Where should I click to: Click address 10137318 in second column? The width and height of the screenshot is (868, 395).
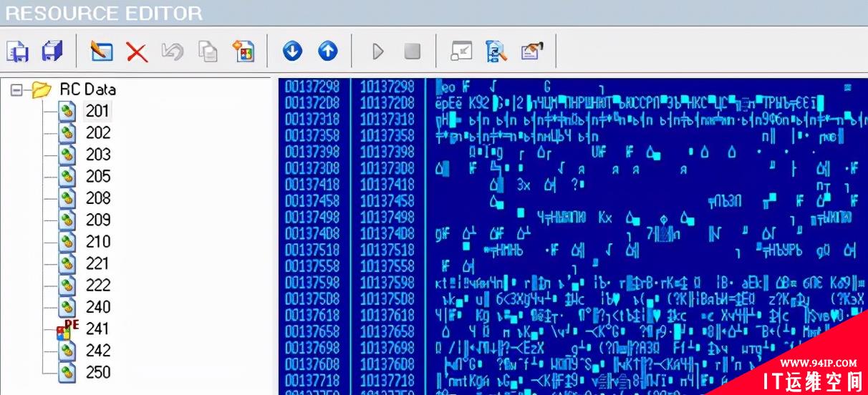pos(387,120)
